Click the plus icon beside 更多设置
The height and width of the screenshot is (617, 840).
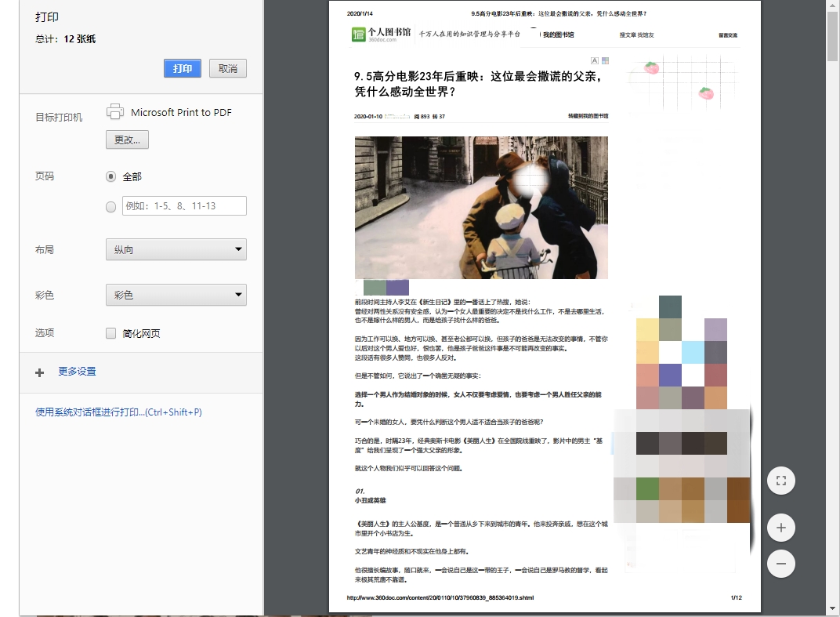point(39,372)
